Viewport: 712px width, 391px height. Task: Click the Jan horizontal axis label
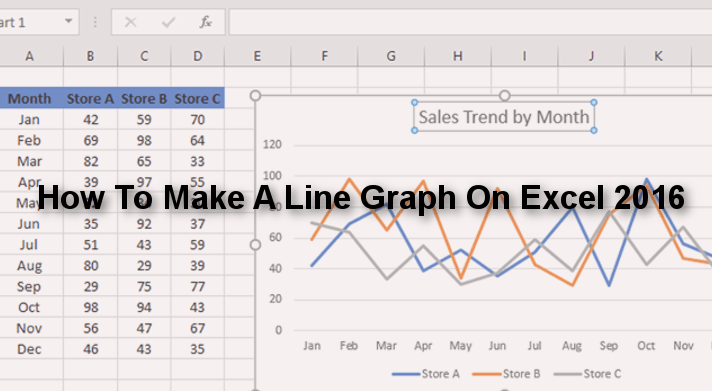312,346
